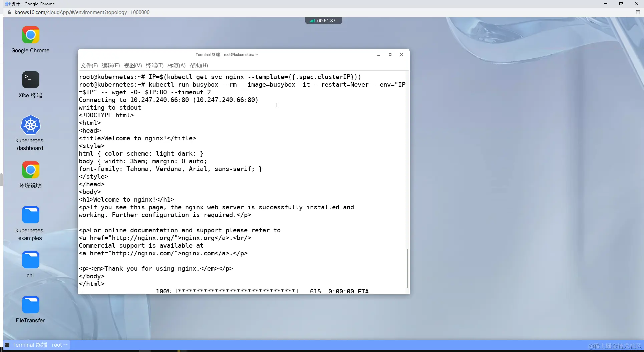Viewport: 644px width, 352px height.
Task: Click the knows10.com URL address field
Action: click(82, 12)
